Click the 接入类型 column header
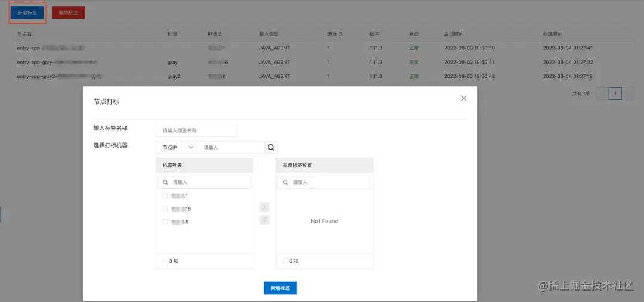The width and height of the screenshot is (644, 302). (x=269, y=33)
